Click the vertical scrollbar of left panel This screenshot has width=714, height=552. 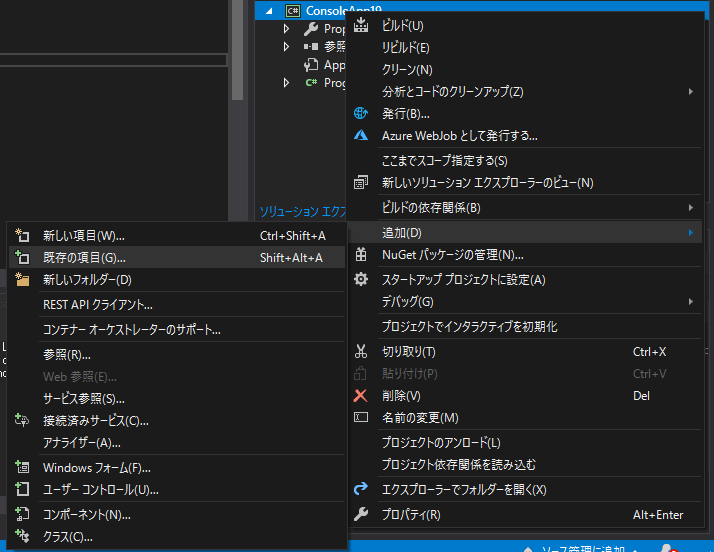point(237,50)
